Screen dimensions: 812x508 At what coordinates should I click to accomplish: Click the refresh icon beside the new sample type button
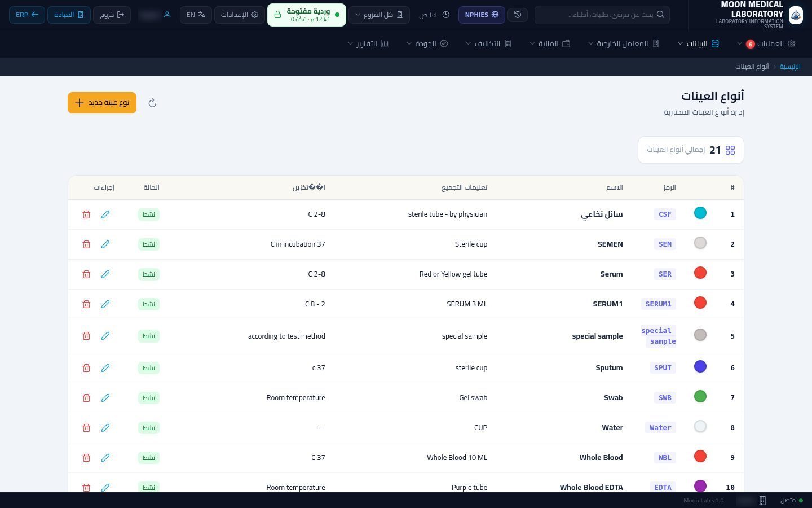point(152,103)
